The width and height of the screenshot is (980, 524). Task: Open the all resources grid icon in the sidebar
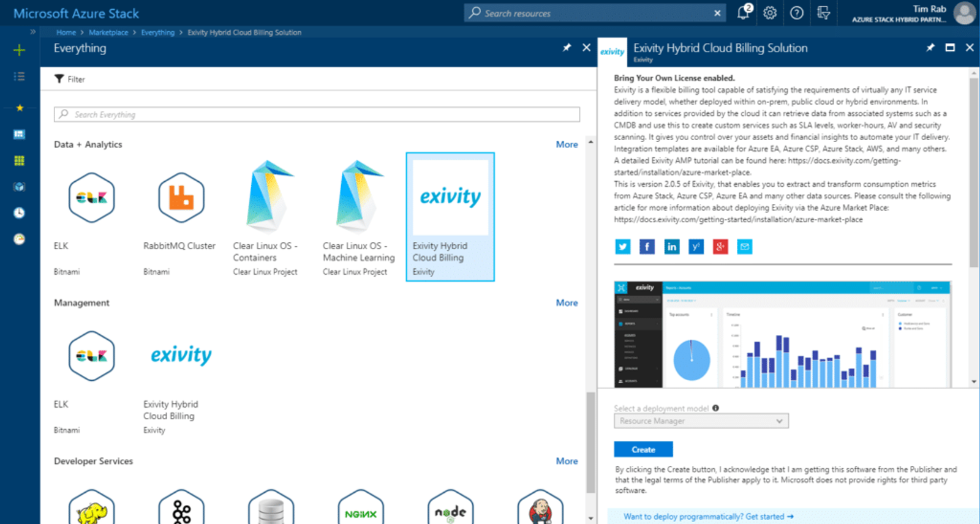20,160
